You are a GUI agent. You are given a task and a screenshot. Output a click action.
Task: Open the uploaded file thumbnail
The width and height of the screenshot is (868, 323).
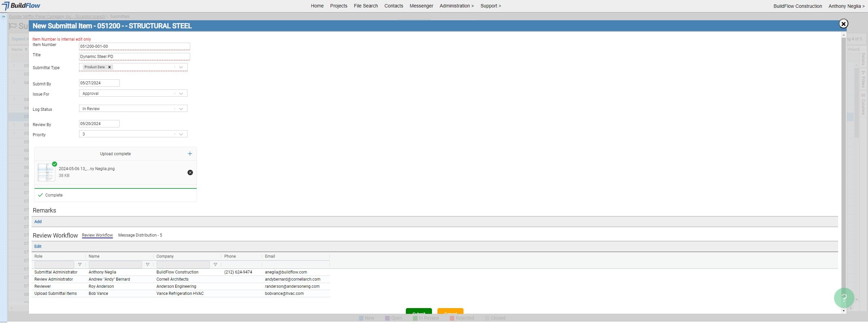click(x=46, y=173)
